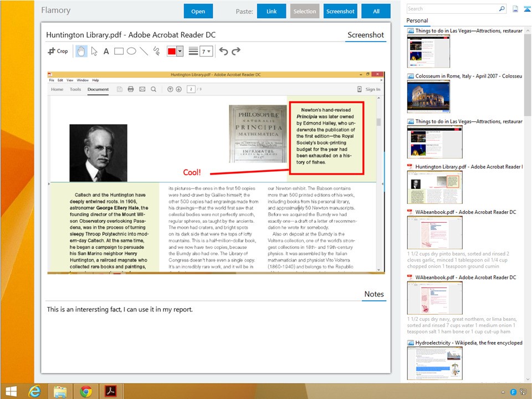
Task: Open the red color picker dropdown
Action: [180, 51]
